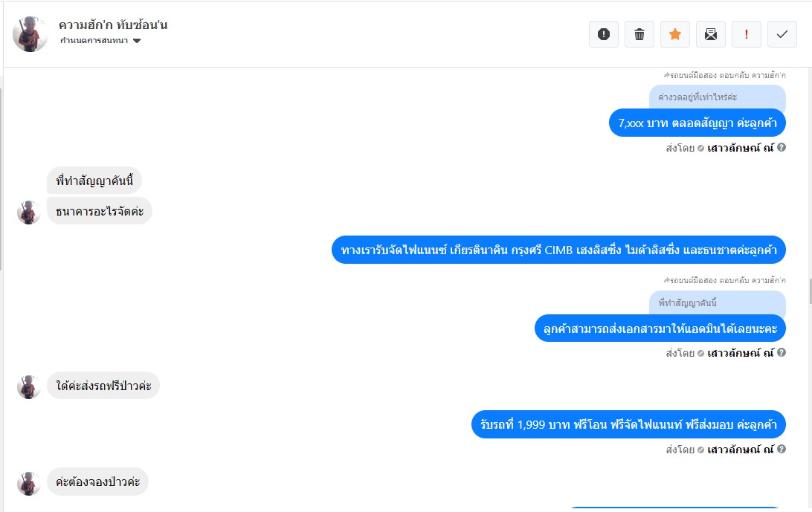The width and height of the screenshot is (812, 512).
Task: Click help icon under 1,999 บาท message
Action: coord(782,449)
